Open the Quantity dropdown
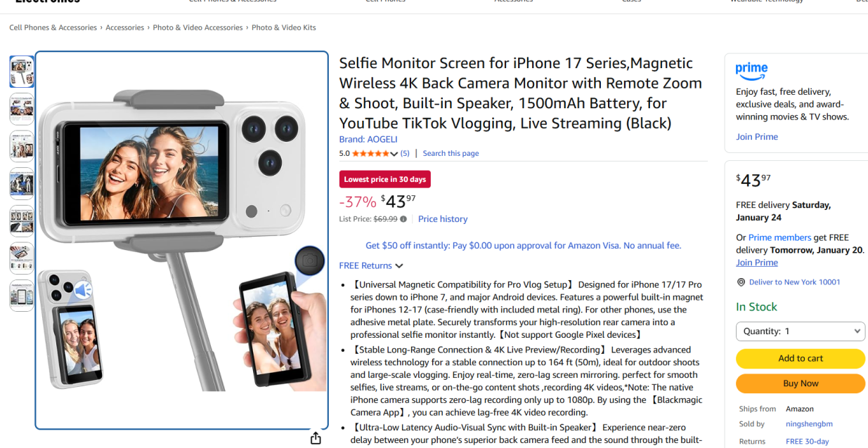 [800, 331]
